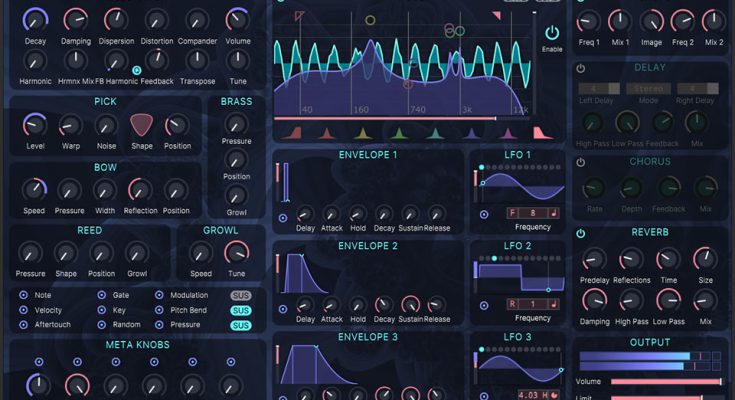Screen dimensions: 735x400
Task: Click the Chorus section power icon
Action: pyautogui.click(x=581, y=161)
